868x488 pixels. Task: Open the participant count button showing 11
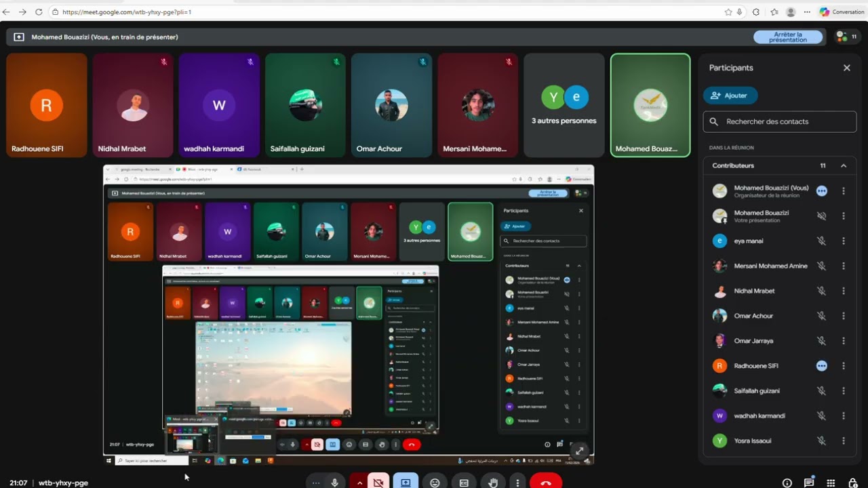(847, 37)
